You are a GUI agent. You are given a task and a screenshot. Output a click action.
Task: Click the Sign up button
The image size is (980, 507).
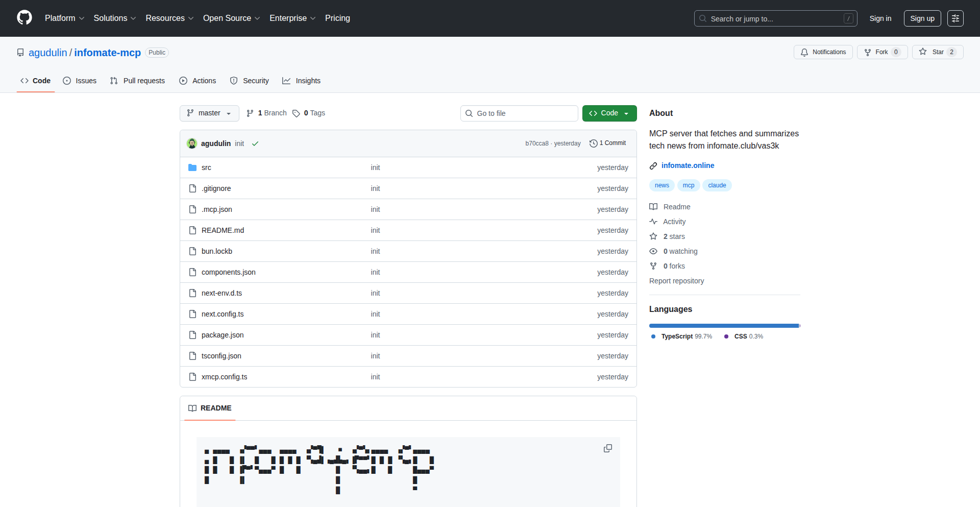click(x=922, y=18)
